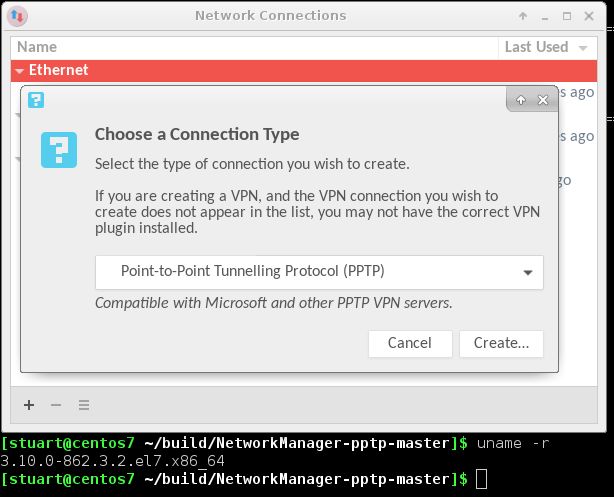
Task: Click 'Select the type of connection' text
Action: pos(252,164)
